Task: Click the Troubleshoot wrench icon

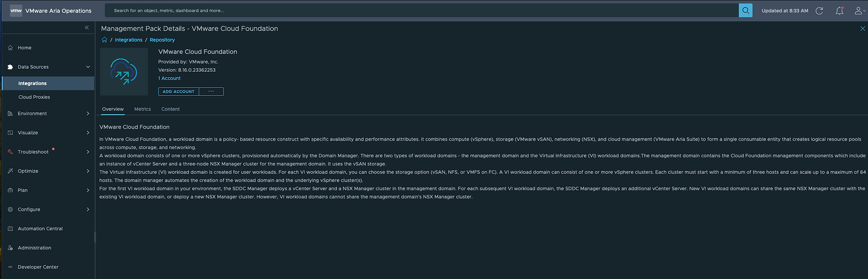Action: pyautogui.click(x=10, y=152)
